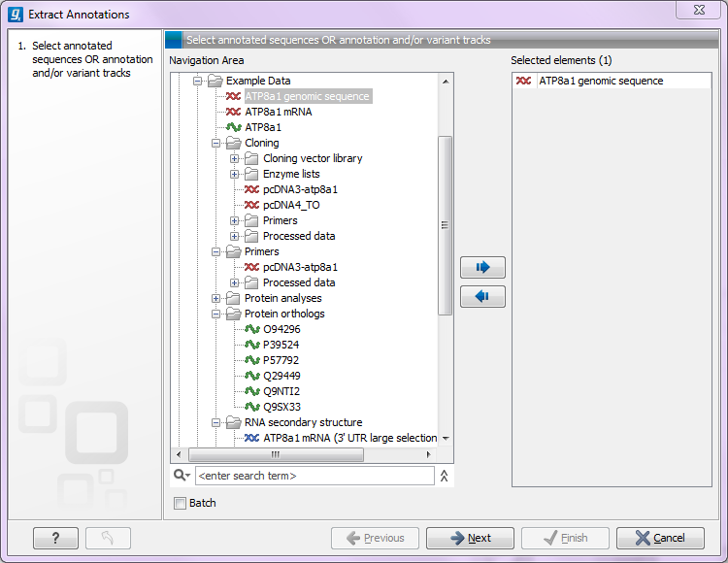Screen dimensions: 728x563
Task: Collapse the Cloning folder
Action: 215,143
